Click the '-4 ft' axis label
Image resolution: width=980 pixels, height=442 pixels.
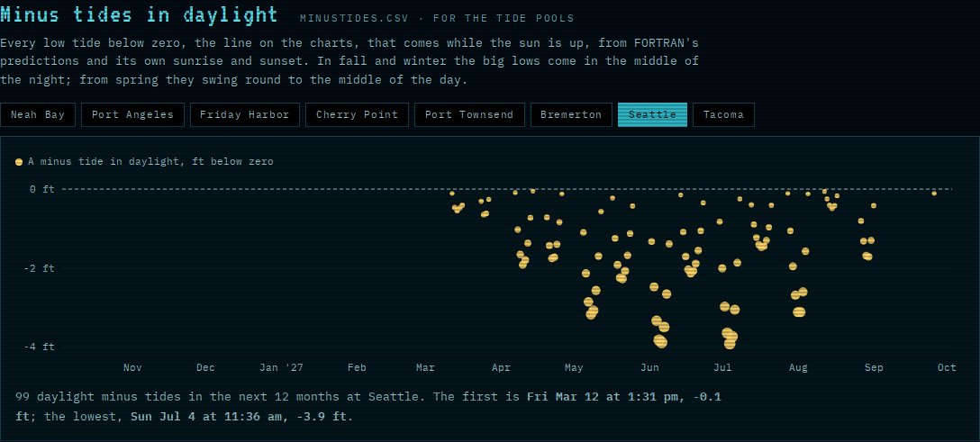(x=39, y=347)
